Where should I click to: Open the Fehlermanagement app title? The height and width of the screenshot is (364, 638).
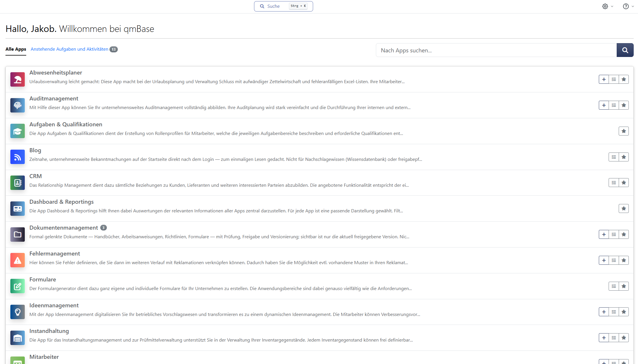coord(55,254)
